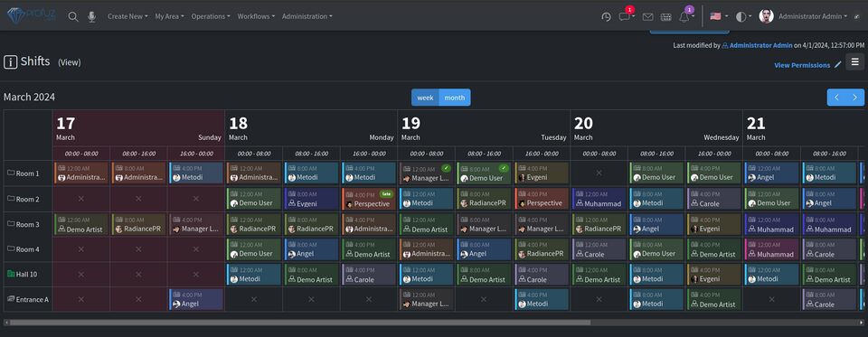
Task: Select the 19 March Tuesday header
Action: tap(484, 128)
